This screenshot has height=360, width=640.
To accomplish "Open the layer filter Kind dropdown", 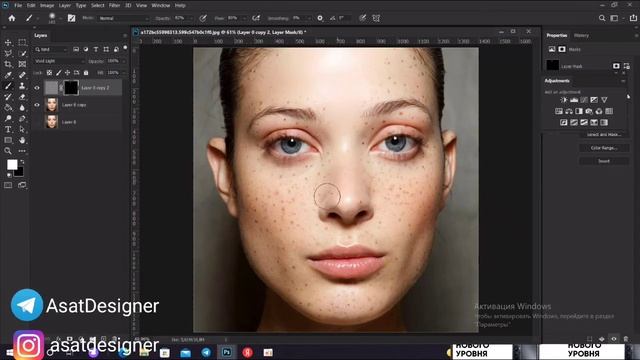I will [51, 49].
